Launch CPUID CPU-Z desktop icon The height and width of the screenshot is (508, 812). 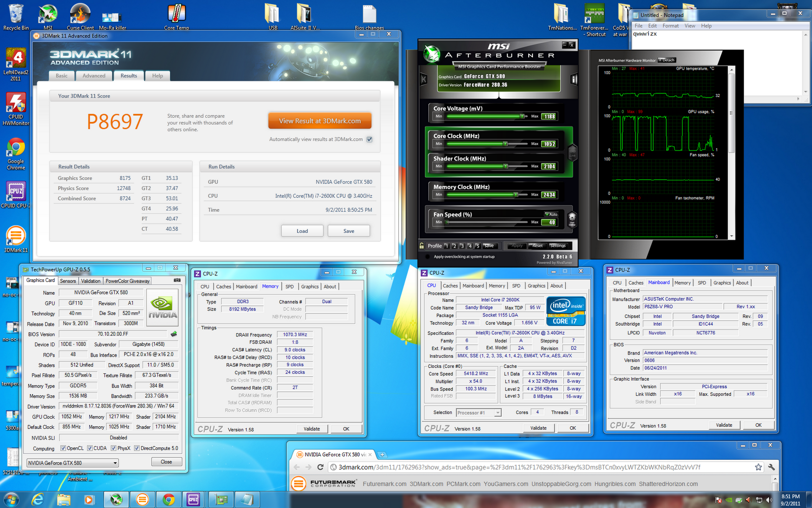pos(16,194)
